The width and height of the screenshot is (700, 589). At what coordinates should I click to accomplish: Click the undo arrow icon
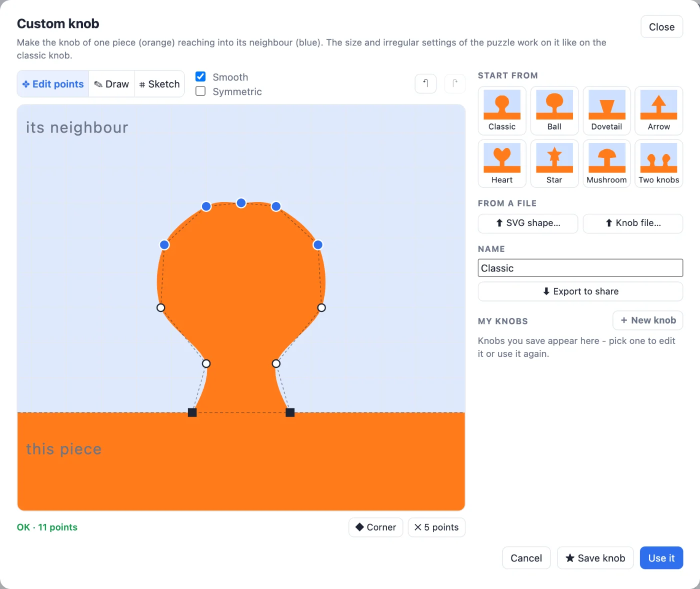[x=426, y=83]
